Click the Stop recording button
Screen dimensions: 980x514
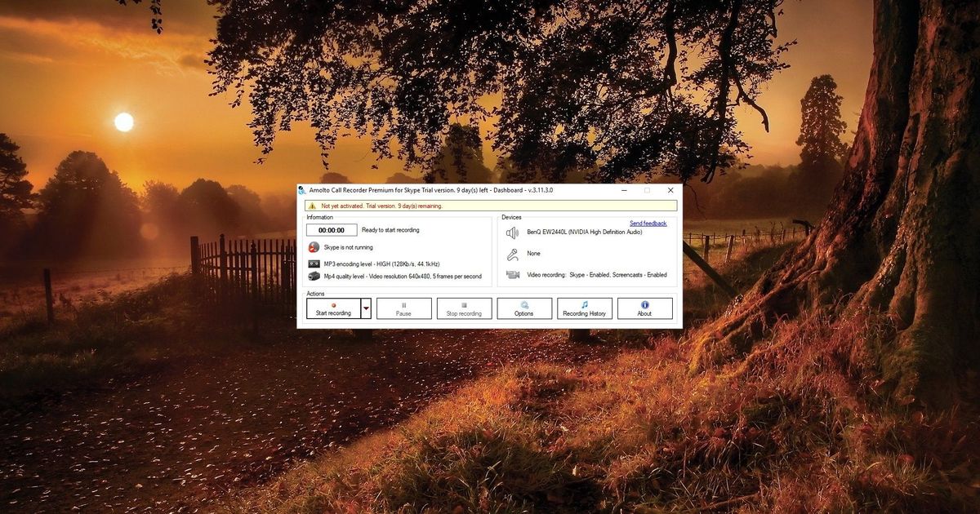(x=464, y=308)
